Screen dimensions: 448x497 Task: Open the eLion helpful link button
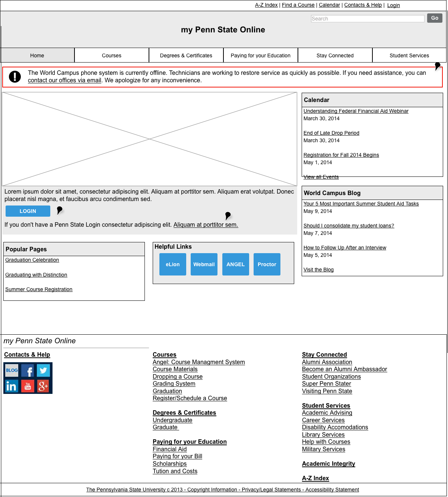(173, 264)
